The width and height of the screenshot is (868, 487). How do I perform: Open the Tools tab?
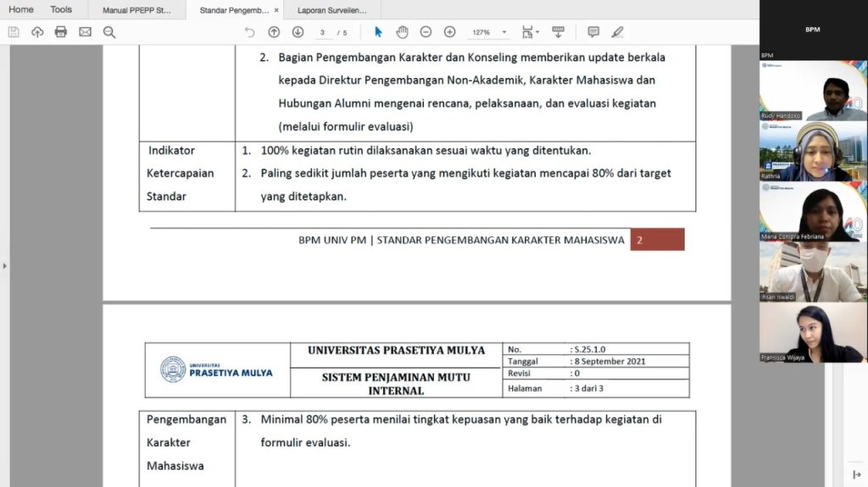coord(61,9)
